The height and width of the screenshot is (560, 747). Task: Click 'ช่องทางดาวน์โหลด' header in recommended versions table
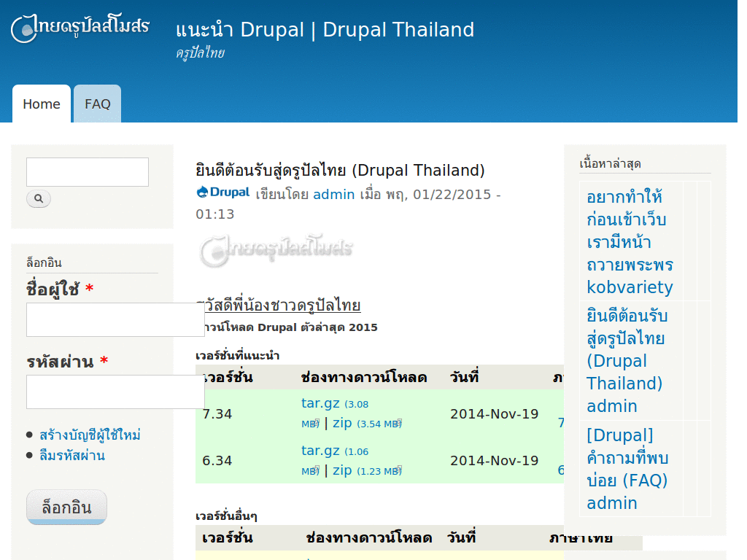click(x=364, y=377)
